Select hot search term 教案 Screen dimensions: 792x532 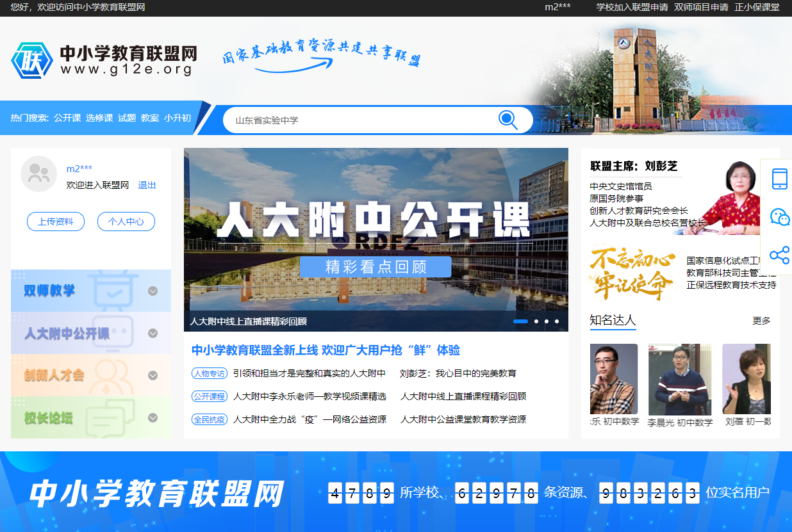click(150, 118)
